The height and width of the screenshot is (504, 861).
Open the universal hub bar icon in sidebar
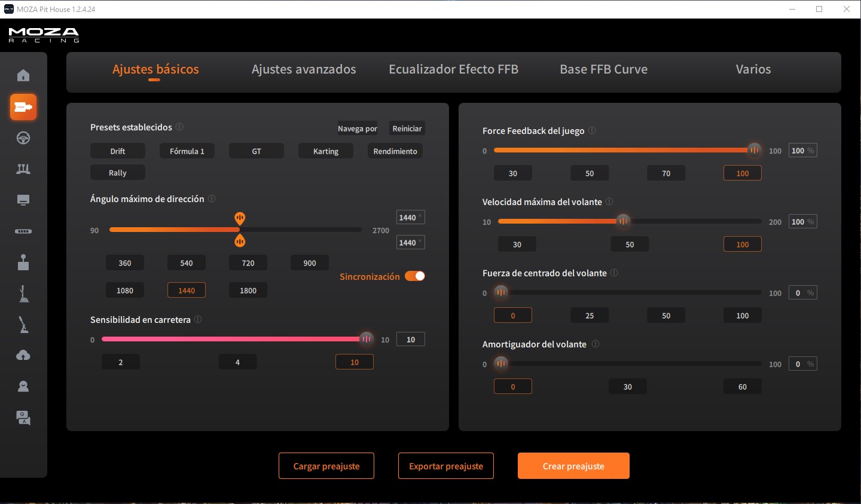tap(23, 231)
